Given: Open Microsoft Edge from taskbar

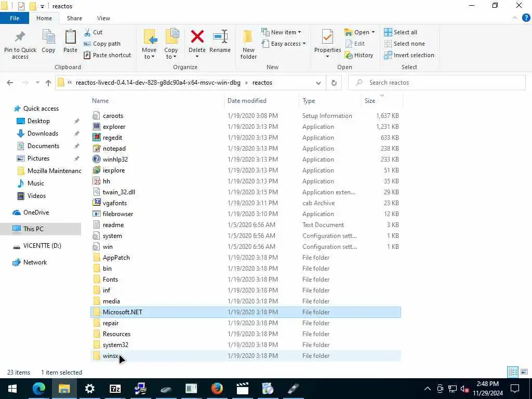Looking at the screenshot, I should [38, 389].
